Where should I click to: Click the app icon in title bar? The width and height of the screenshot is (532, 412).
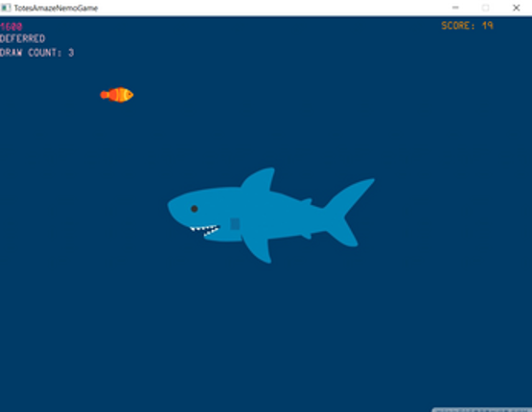(x=6, y=8)
